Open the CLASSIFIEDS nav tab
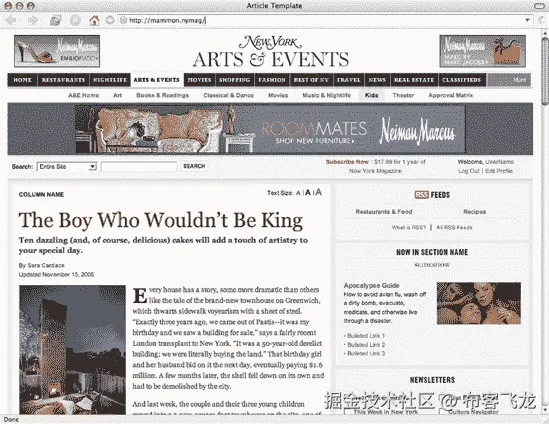Image resolution: width=549 pixels, height=424 pixels. 461,80
